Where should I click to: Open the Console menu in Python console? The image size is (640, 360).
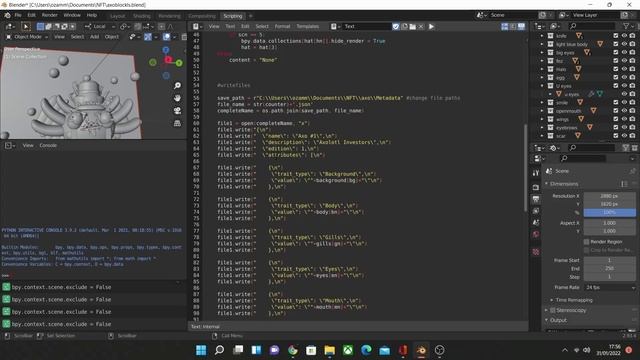48,145
